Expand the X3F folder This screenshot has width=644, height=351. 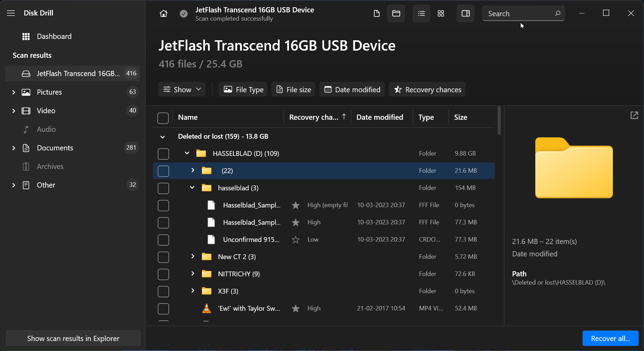pyautogui.click(x=193, y=291)
